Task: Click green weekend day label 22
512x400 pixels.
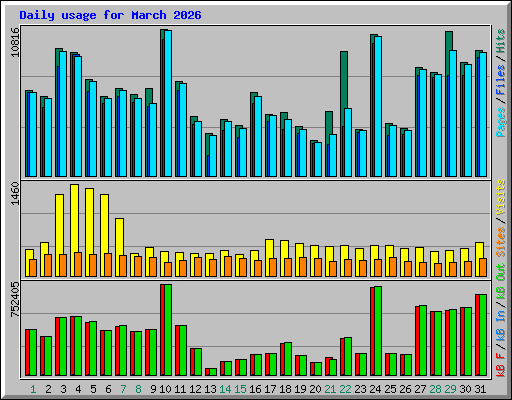Action: point(345,389)
